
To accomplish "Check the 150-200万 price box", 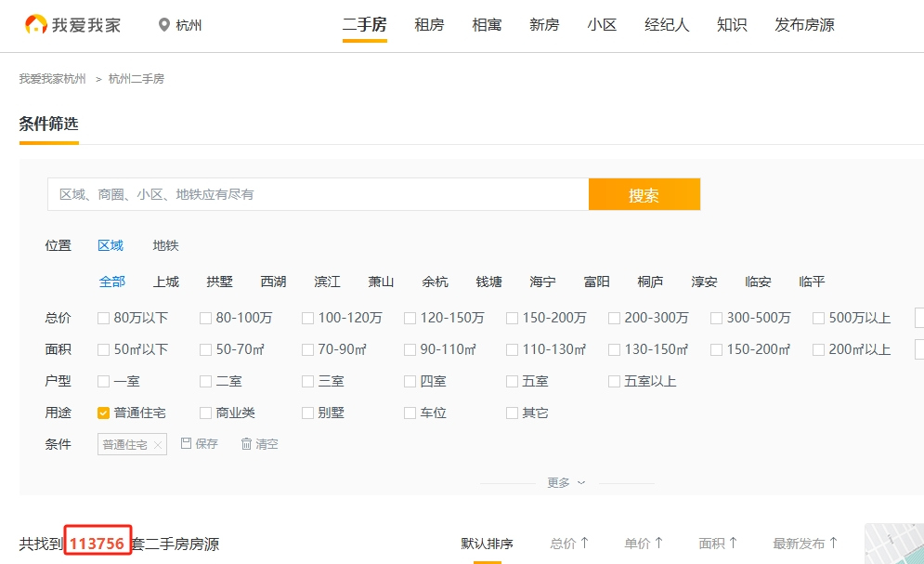I will tap(512, 319).
